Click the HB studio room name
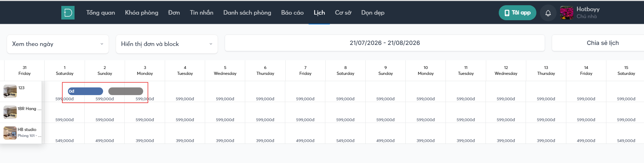The height and width of the screenshot is (163, 644). click(x=27, y=130)
